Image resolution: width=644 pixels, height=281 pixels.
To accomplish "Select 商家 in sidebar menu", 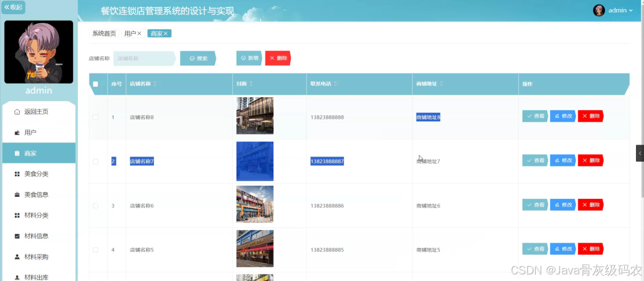I will [x=39, y=153].
